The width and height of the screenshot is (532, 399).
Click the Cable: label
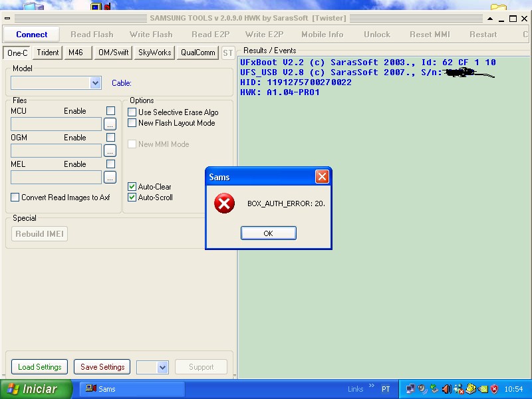122,83
